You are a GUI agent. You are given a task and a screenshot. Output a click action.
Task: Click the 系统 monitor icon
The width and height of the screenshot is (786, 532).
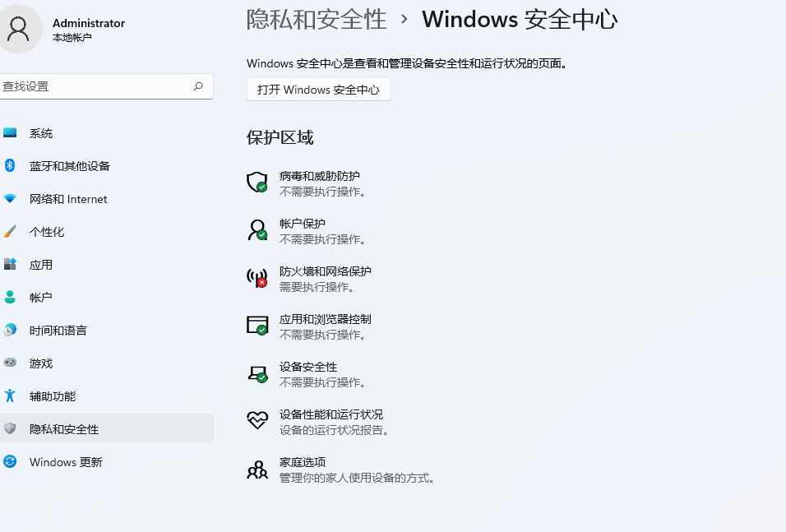point(10,133)
